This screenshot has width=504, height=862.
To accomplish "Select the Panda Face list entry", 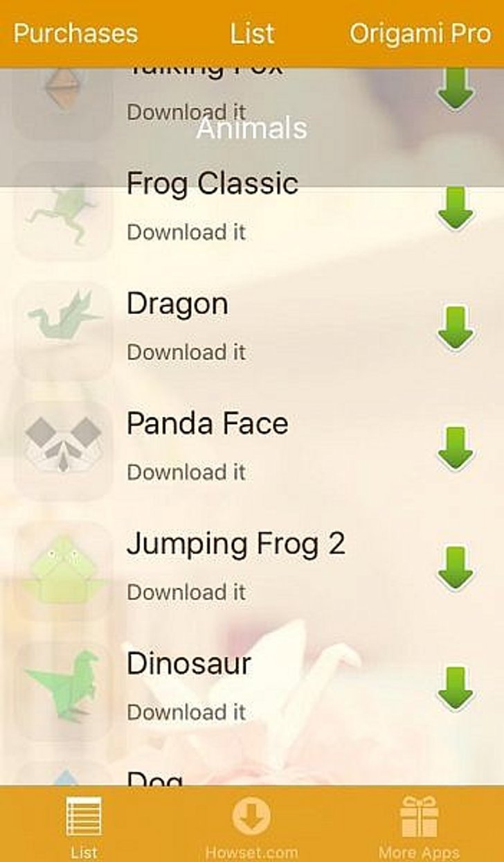I will click(252, 449).
